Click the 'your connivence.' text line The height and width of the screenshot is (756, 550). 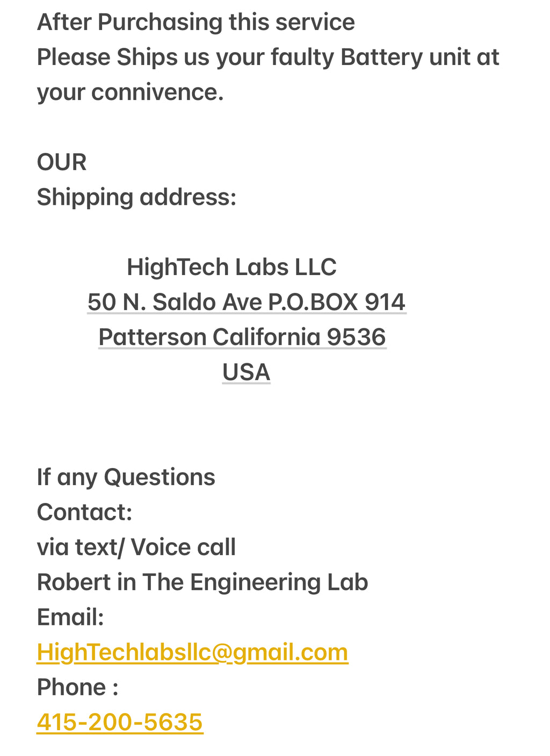pyautogui.click(x=130, y=92)
